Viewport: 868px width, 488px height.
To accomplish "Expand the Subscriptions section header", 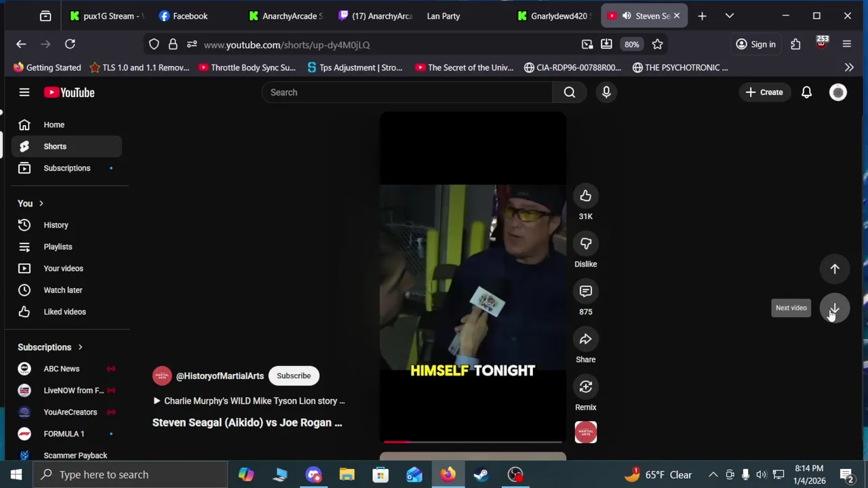I will 50,347.
